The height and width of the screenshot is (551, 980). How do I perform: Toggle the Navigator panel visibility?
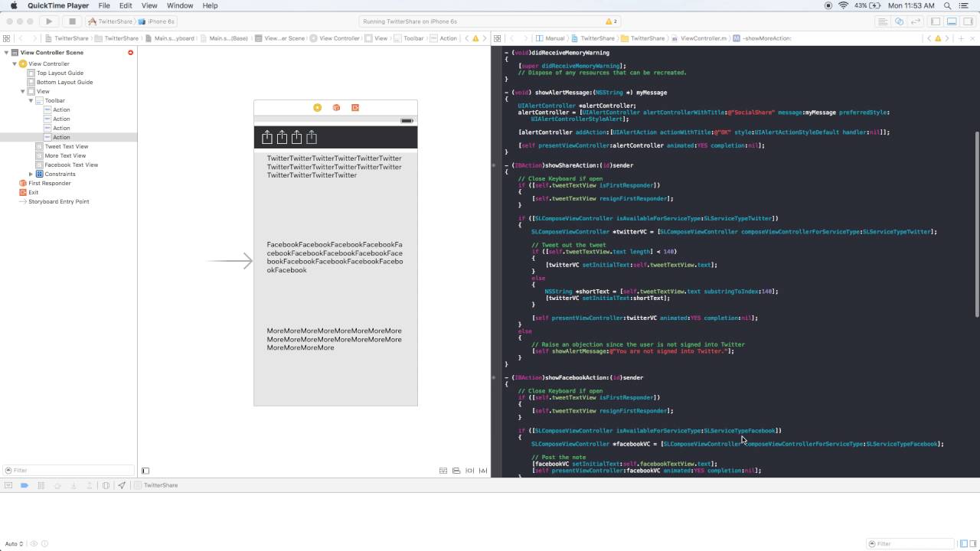[x=936, y=21]
